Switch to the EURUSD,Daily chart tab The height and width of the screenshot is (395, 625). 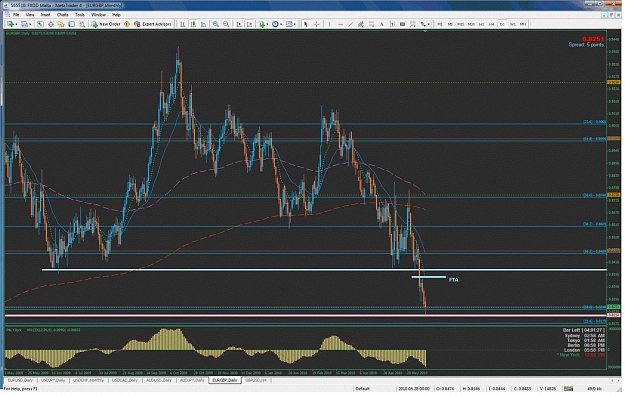pyautogui.click(x=20, y=381)
